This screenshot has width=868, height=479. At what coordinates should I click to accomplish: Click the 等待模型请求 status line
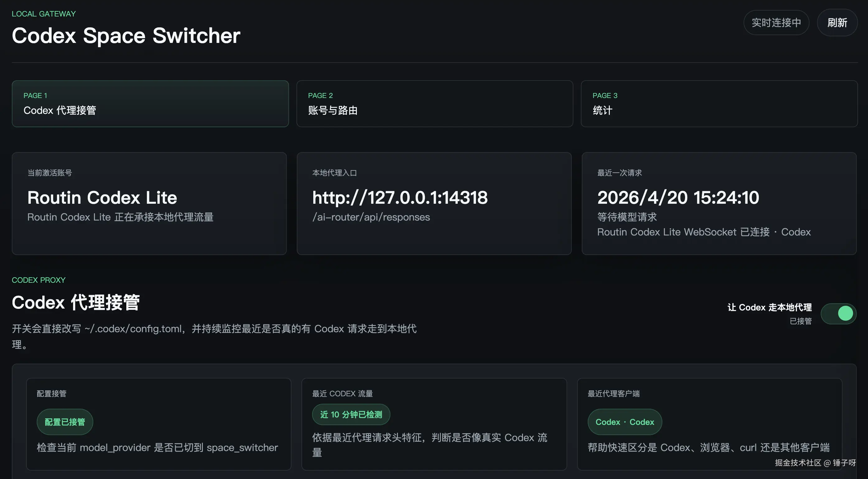[627, 217]
